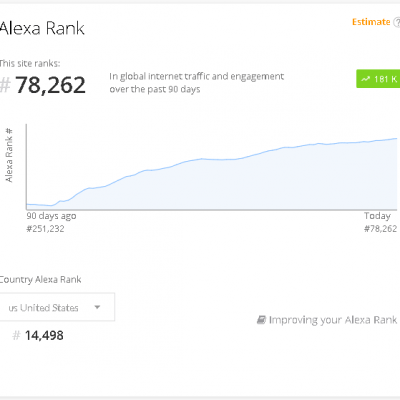Click the #78,262 value under Today

click(x=380, y=229)
